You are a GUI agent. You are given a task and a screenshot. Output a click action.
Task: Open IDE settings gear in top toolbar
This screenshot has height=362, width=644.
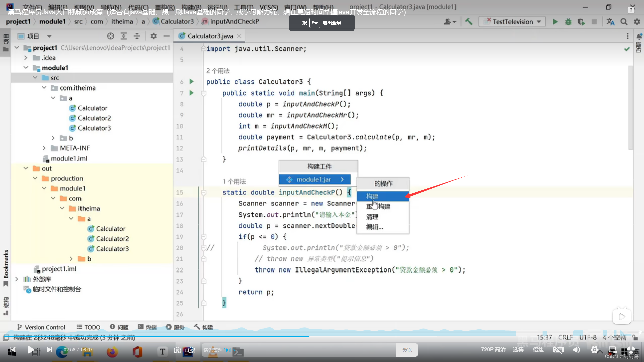637,22
